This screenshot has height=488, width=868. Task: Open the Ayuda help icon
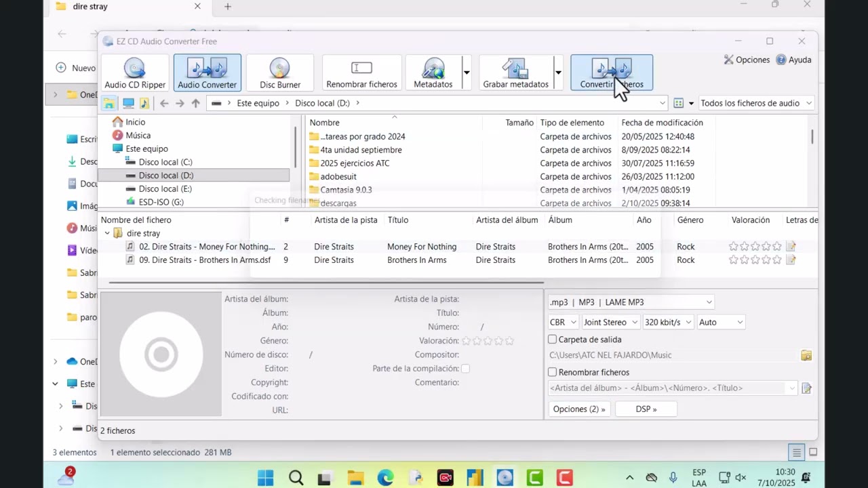793,60
